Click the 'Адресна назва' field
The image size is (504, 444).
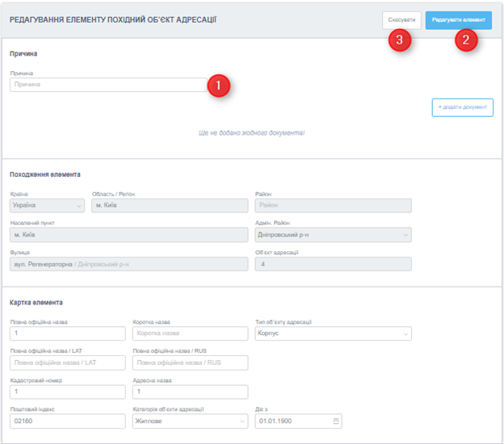190,392
